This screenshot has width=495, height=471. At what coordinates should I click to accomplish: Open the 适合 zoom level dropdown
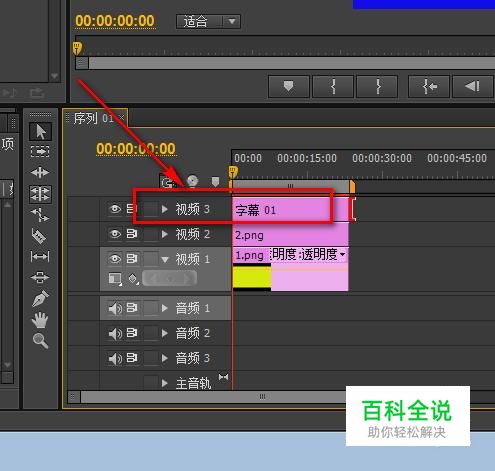click(208, 22)
